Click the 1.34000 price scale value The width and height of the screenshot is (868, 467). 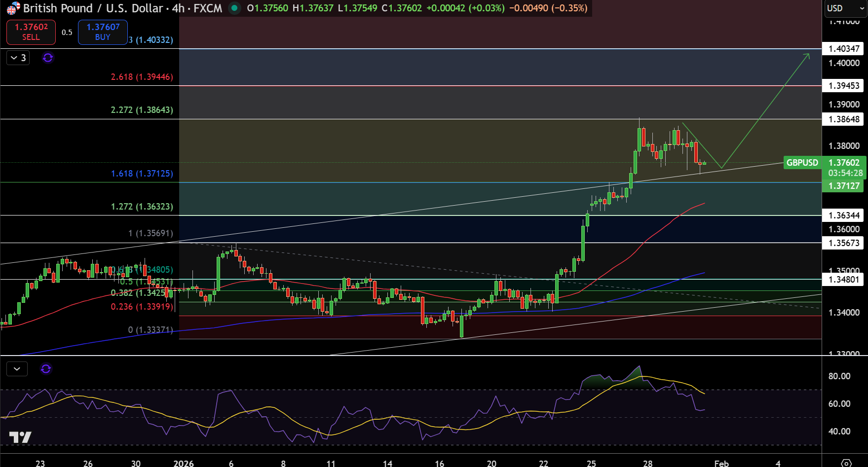pyautogui.click(x=844, y=313)
